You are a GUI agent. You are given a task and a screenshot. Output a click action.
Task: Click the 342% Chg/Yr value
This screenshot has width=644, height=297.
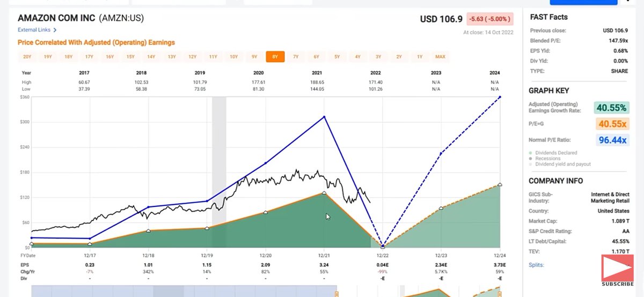[x=149, y=271]
